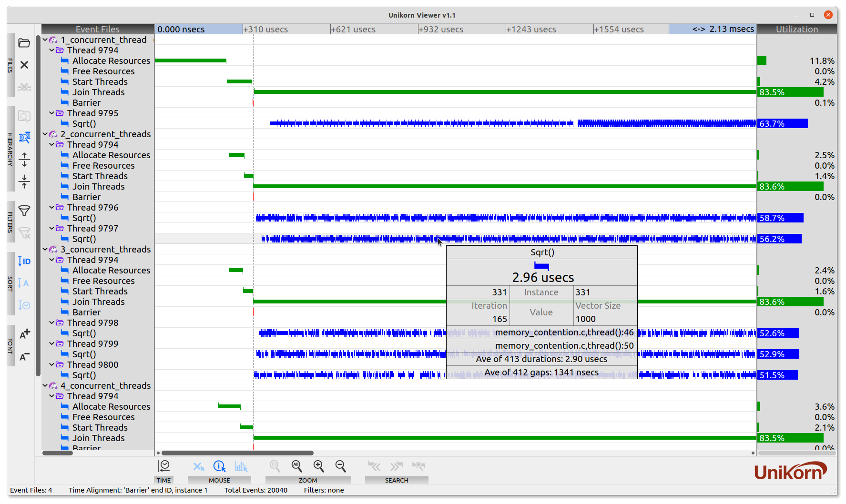Select Thread 9800 row
The image size is (846, 504).
click(92, 365)
